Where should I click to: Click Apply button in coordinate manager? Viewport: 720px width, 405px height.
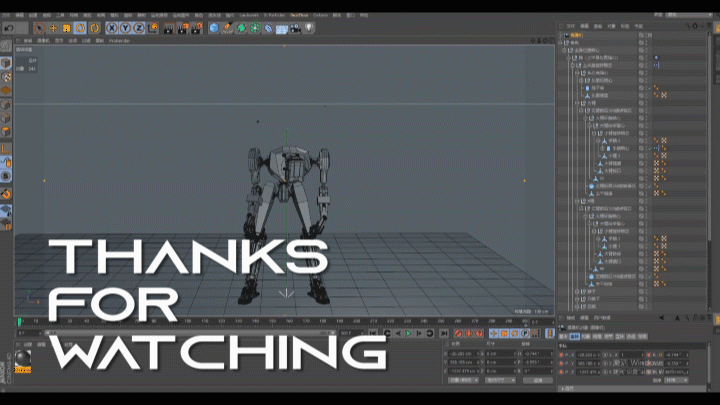click(538, 380)
